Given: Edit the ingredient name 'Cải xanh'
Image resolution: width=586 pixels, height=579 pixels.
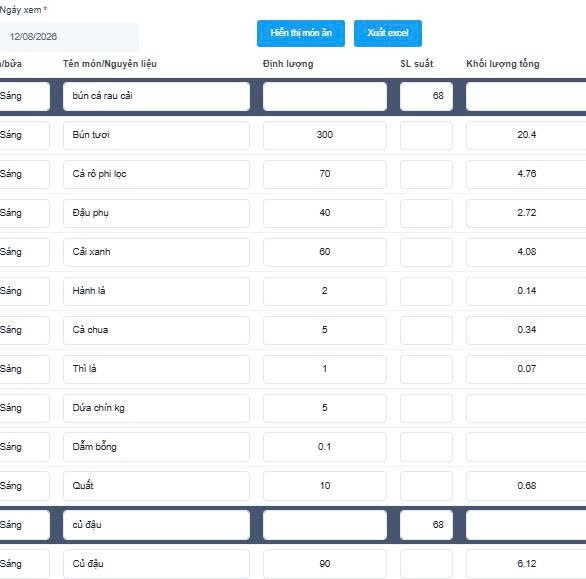Looking at the screenshot, I should tap(156, 252).
